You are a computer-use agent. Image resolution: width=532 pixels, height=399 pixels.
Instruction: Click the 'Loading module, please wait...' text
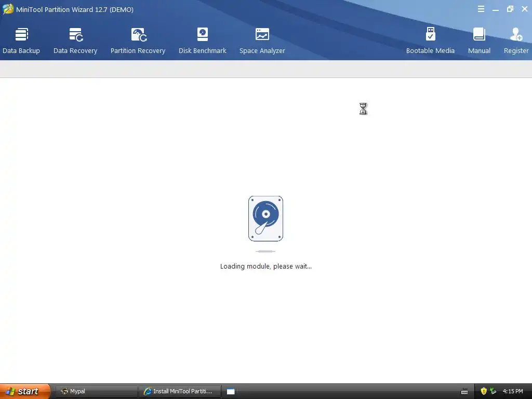tap(265, 267)
